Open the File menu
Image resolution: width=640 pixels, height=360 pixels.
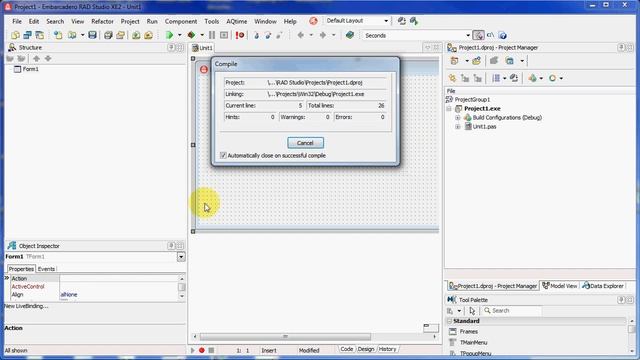pyautogui.click(x=17, y=21)
